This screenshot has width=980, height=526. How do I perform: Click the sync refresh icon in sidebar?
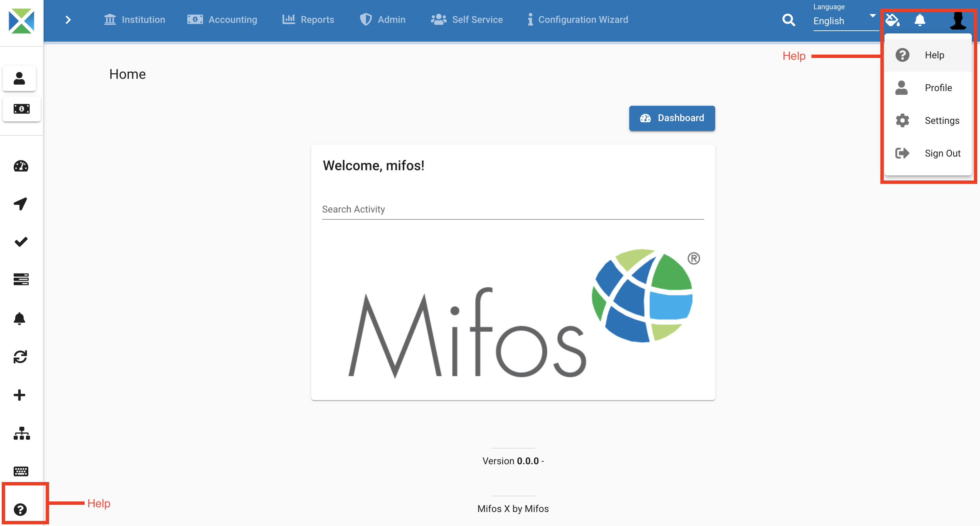[20, 357]
